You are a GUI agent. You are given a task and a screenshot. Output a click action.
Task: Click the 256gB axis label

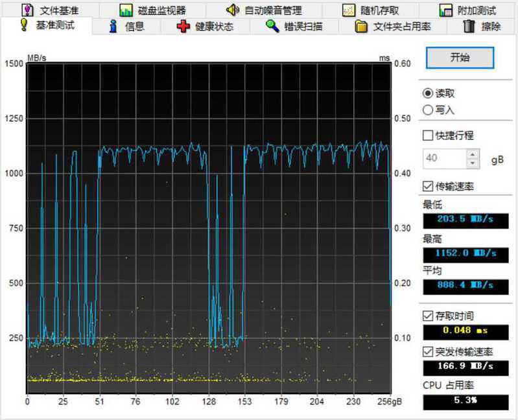coord(390,402)
